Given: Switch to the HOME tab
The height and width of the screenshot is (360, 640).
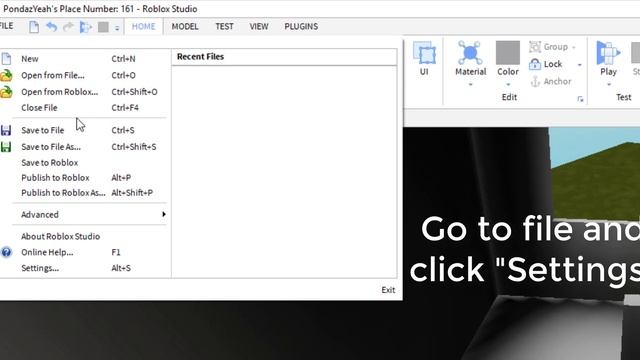Looking at the screenshot, I should tap(143, 27).
